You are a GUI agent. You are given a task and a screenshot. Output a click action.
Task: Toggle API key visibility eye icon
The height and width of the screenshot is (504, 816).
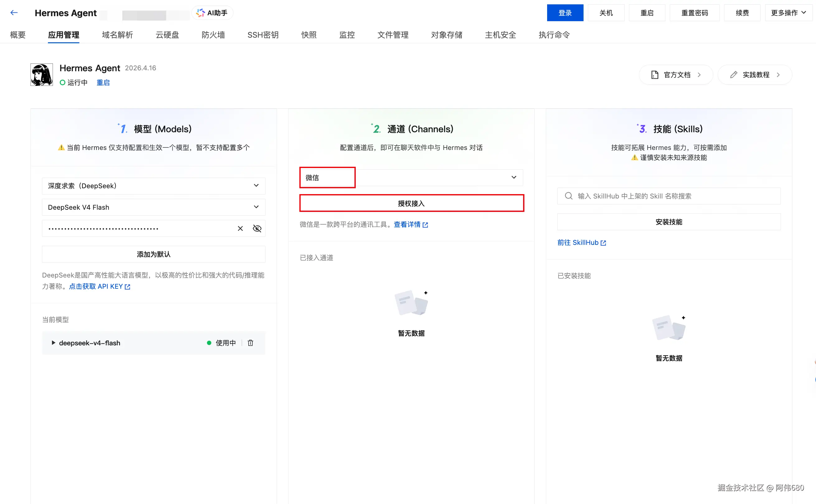[257, 228]
